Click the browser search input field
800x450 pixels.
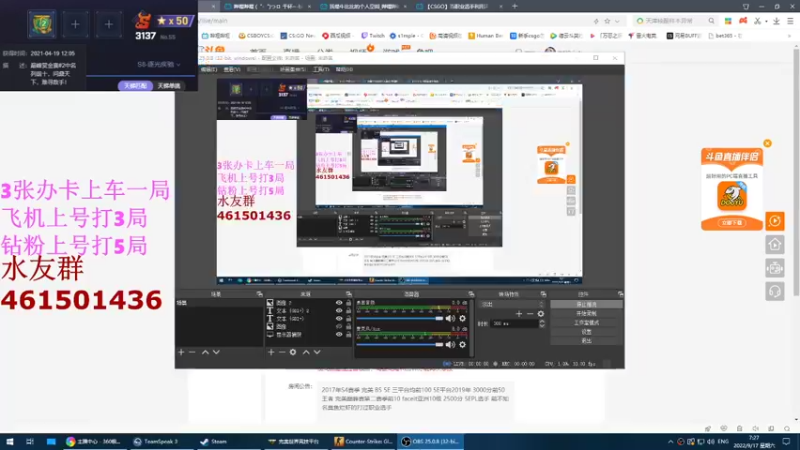click(674, 21)
